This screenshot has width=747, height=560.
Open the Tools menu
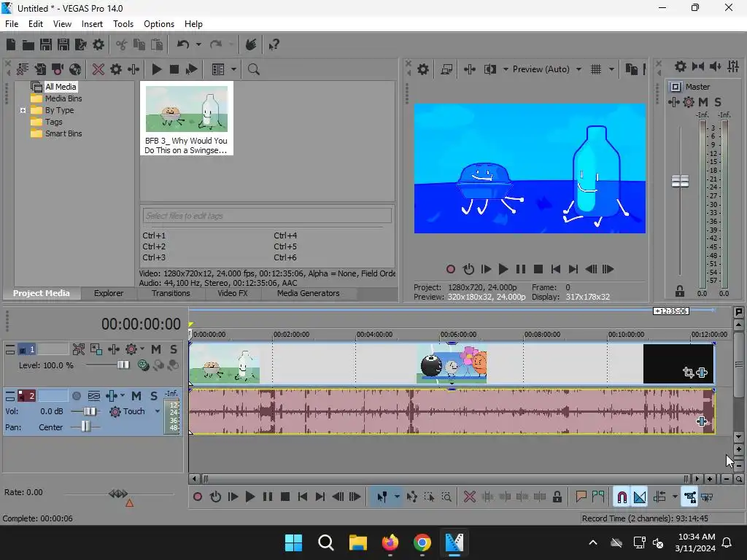tap(123, 24)
